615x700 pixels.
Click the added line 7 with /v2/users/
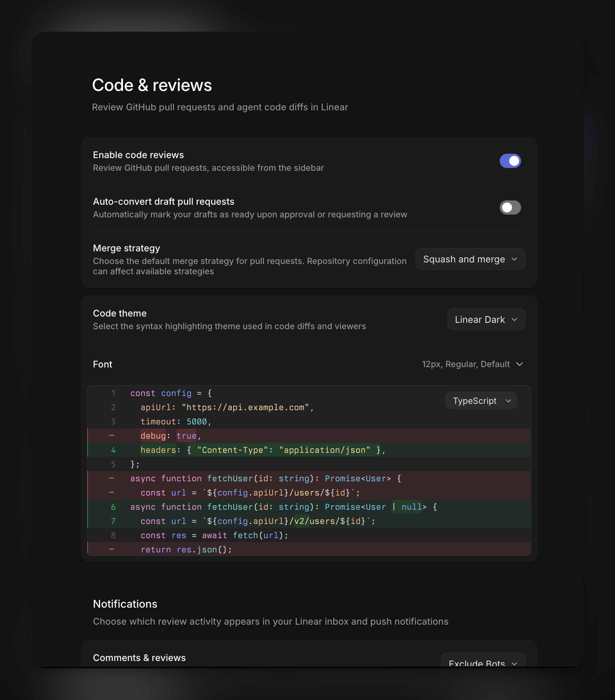(x=309, y=521)
